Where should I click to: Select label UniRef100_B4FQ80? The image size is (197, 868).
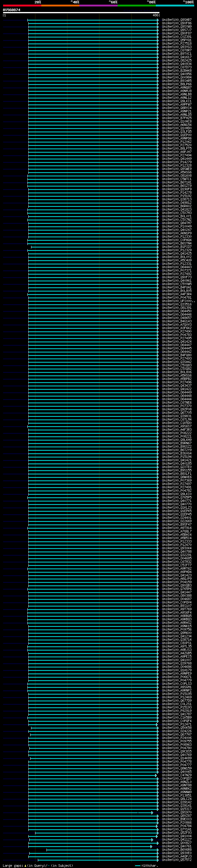point(177,356)
